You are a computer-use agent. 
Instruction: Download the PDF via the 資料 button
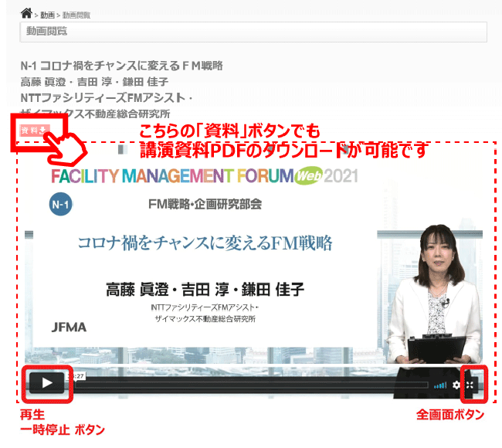(x=35, y=131)
